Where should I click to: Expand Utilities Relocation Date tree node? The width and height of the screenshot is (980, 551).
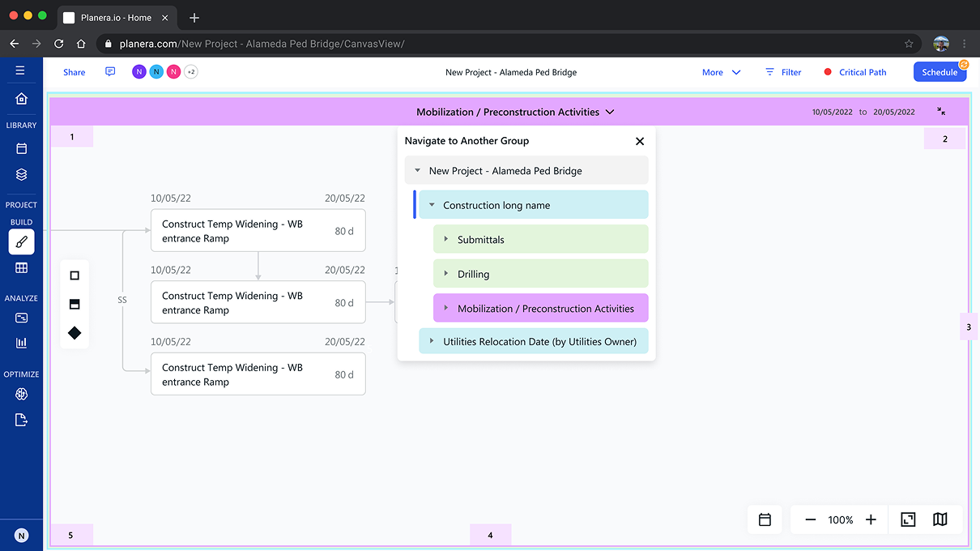tap(432, 341)
